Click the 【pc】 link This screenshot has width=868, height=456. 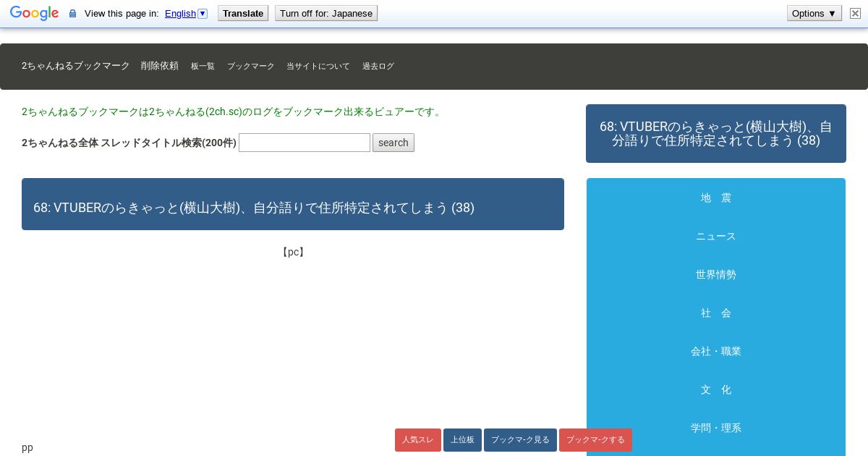click(293, 252)
